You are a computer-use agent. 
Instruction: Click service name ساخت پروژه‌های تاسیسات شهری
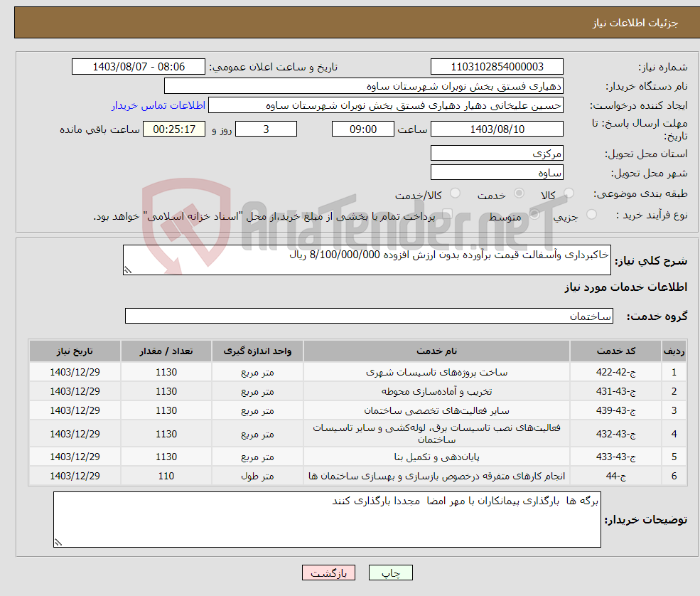click(436, 372)
